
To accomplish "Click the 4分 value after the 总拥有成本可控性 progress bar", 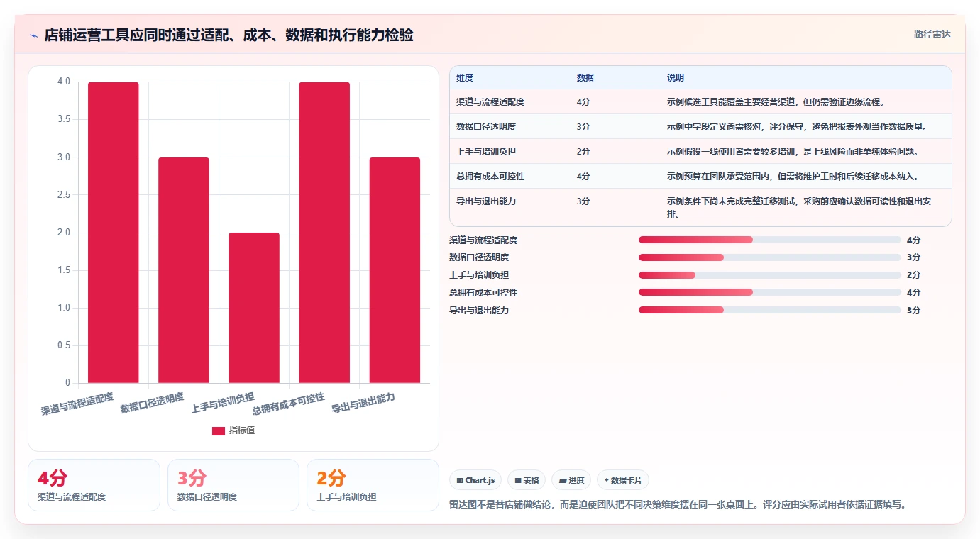I will click(913, 292).
